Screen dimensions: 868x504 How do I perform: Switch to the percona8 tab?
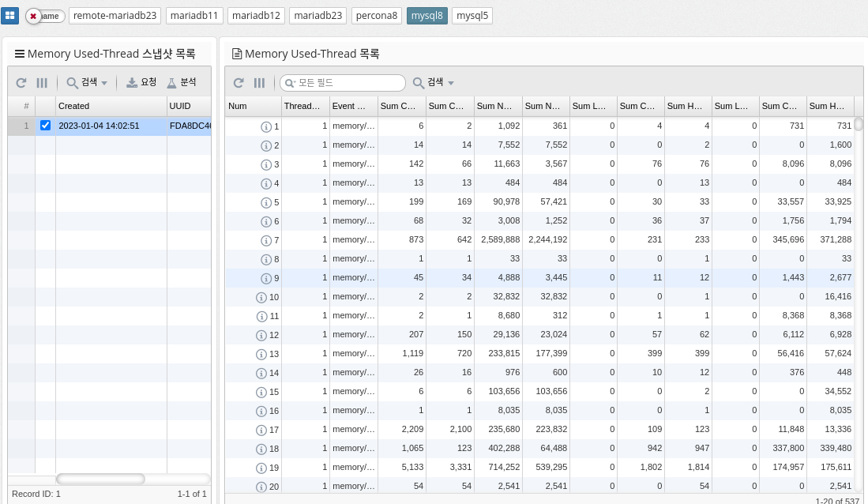(377, 16)
